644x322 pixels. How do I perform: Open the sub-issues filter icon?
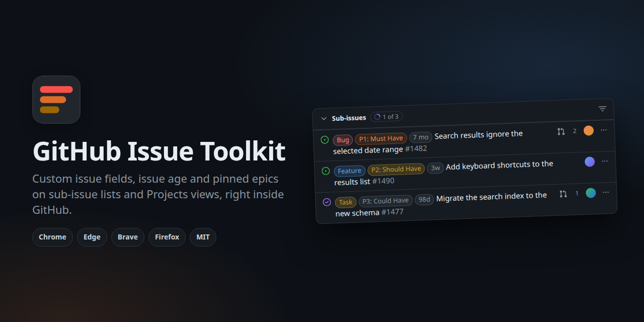(602, 109)
